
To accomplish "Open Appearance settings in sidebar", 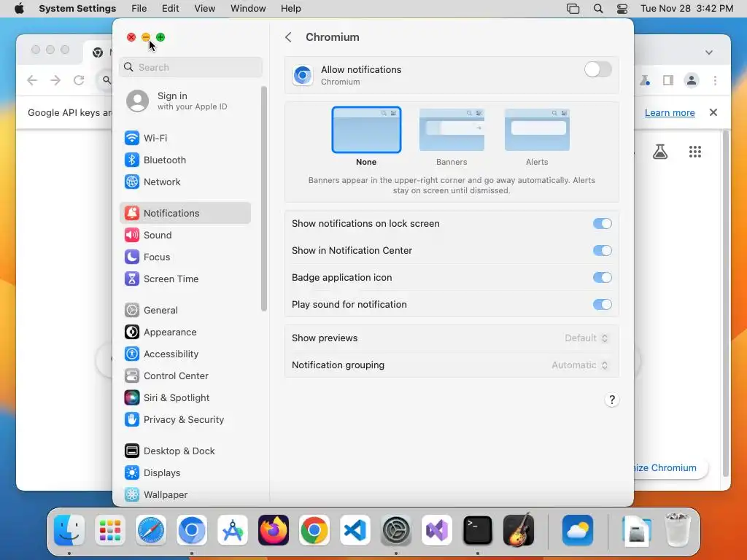I will (185, 332).
